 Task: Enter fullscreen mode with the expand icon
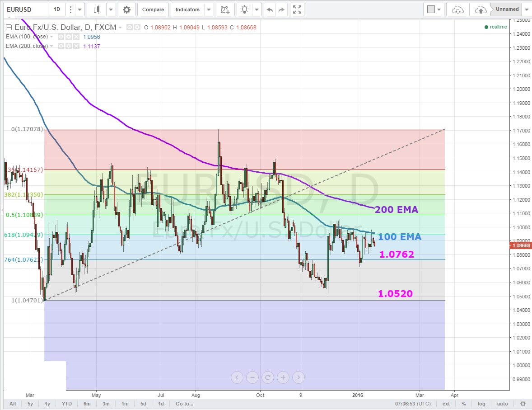click(297, 9)
